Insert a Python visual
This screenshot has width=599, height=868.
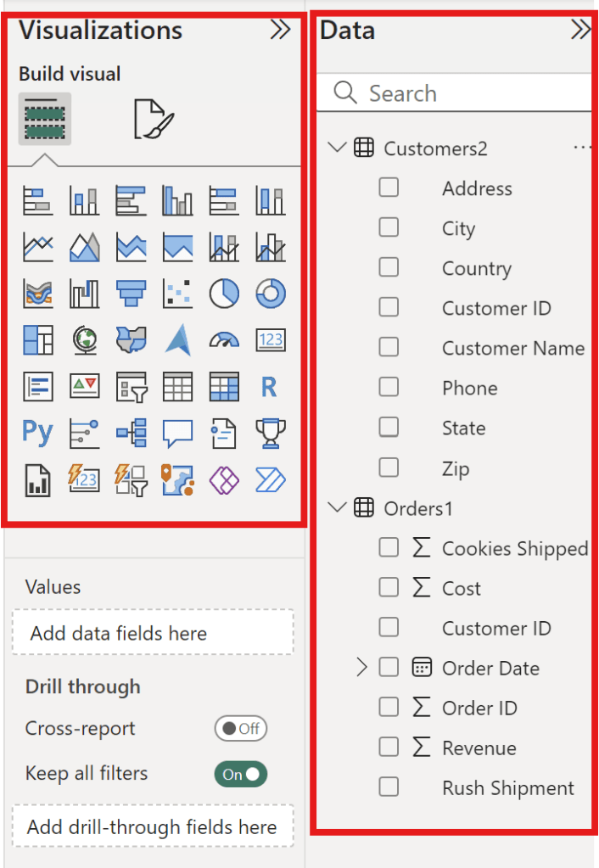[x=38, y=433]
